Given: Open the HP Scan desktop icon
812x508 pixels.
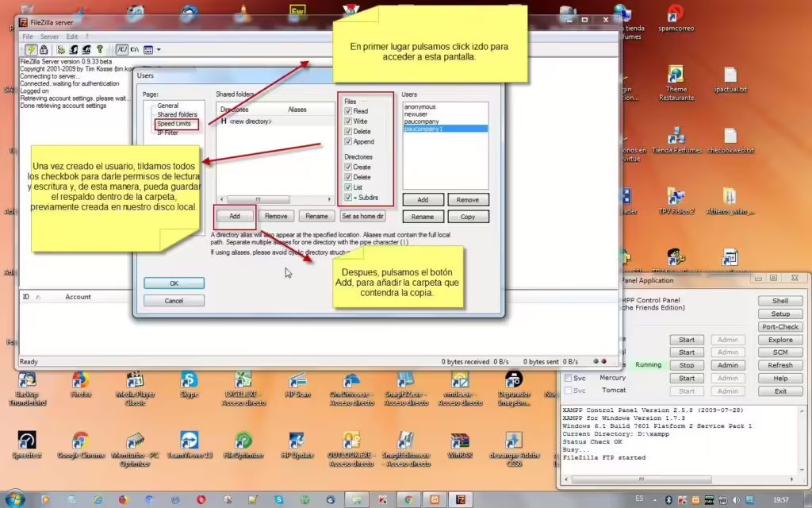Looking at the screenshot, I should (x=298, y=384).
